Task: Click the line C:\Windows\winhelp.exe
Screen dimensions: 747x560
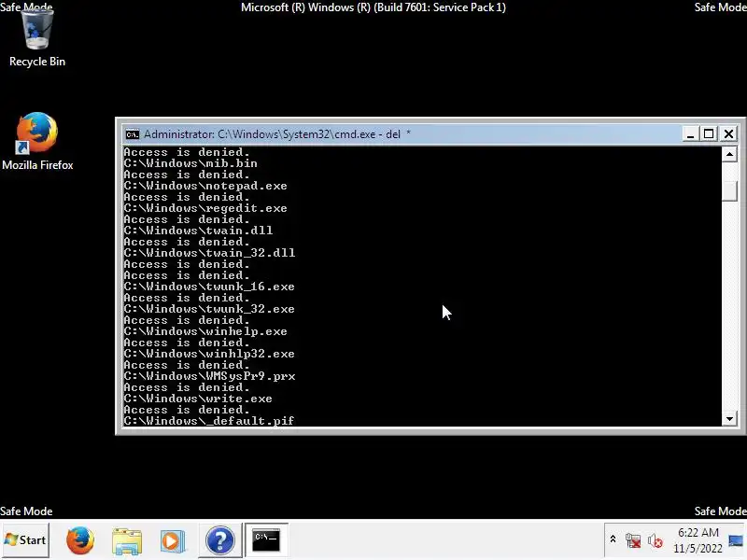Action: point(205,331)
